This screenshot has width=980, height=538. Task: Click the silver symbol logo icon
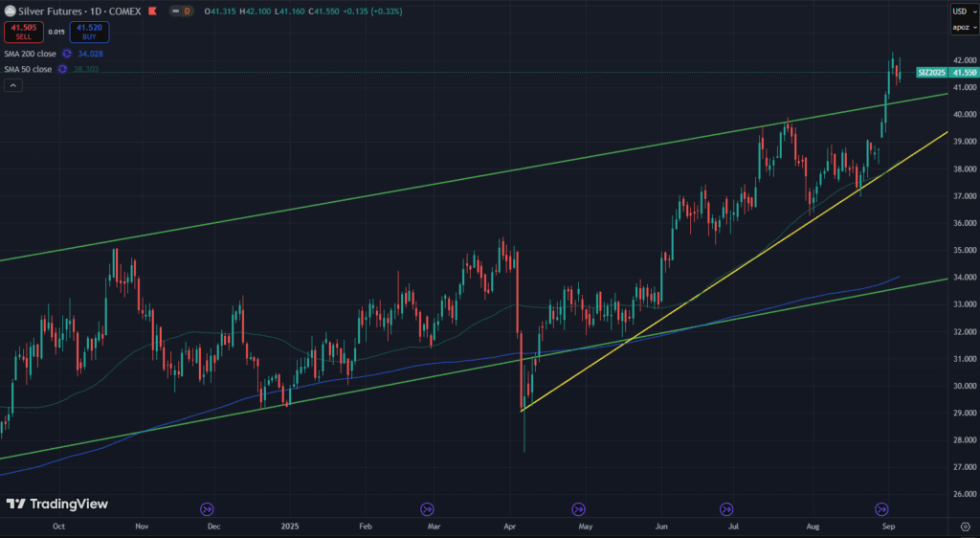pos(10,11)
